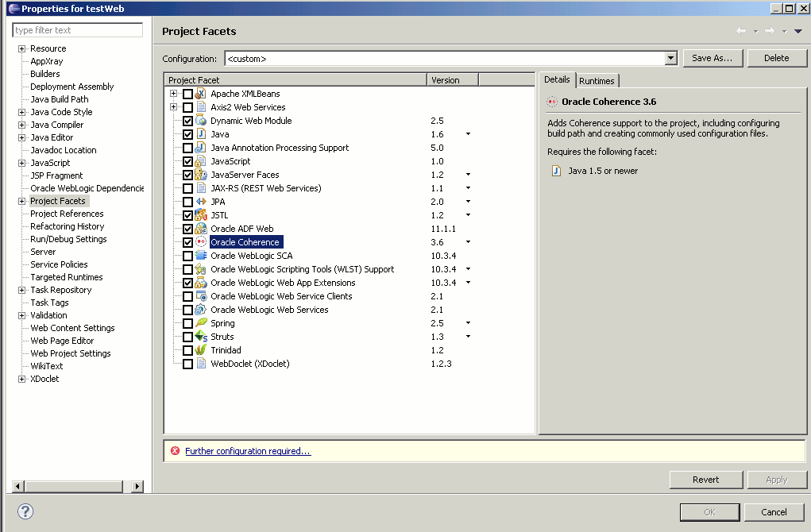Screen dimensions: 811x532
Task: Uncheck the Dynamic Web Module facet
Action: coord(187,121)
